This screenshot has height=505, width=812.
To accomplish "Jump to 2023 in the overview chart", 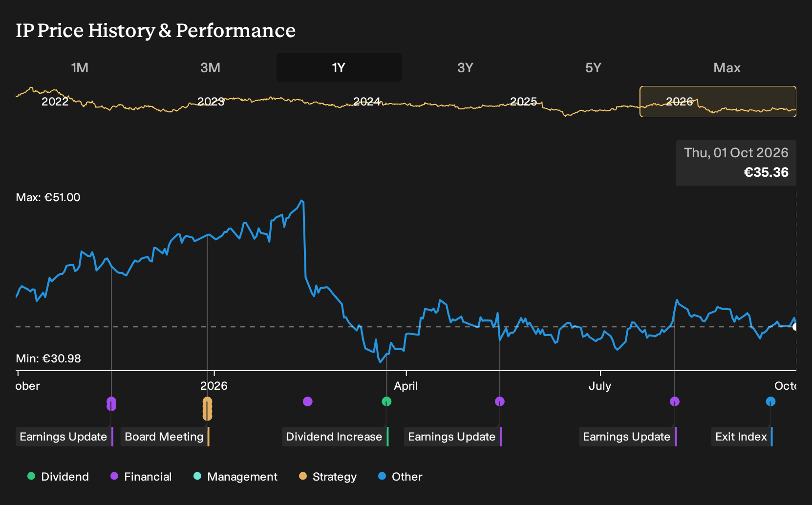I will coord(211,102).
